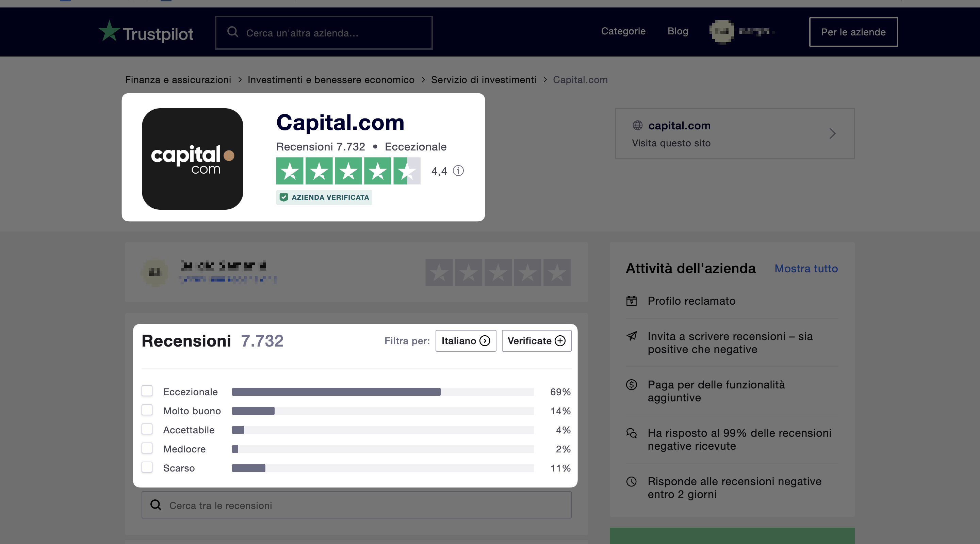Click the magnifier icon in header search
The width and height of the screenshot is (980, 544).
click(232, 32)
